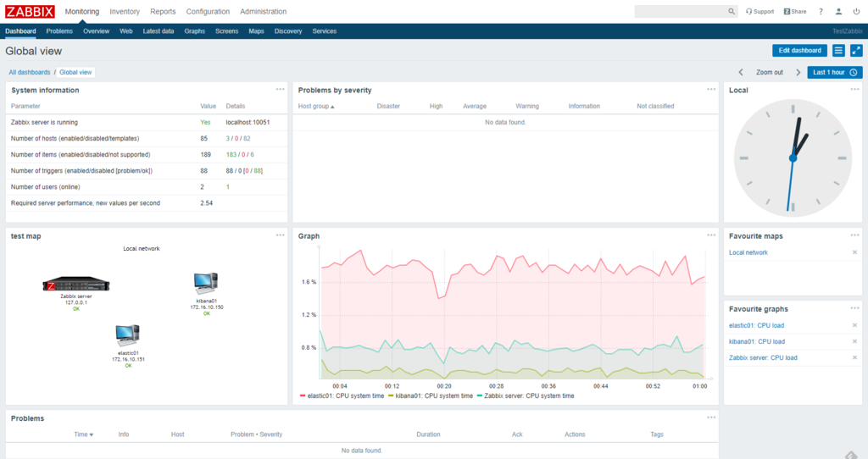This screenshot has width=868, height=459.
Task: Go to previous time period arrow
Action: click(x=741, y=73)
